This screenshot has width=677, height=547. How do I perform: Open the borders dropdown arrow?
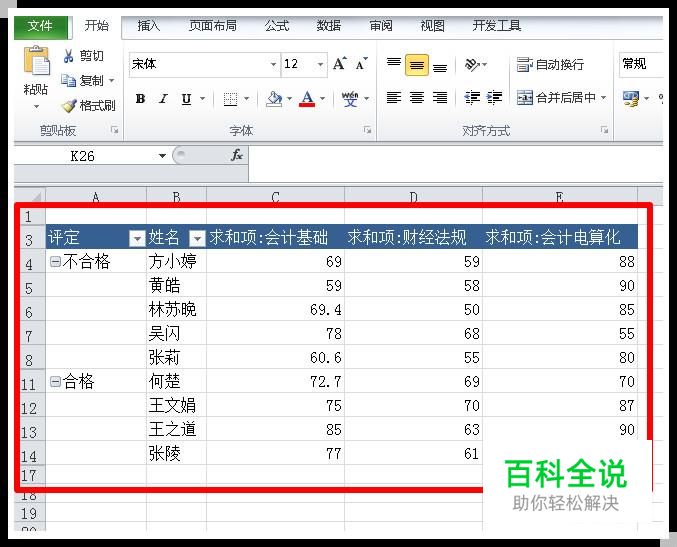point(247,99)
